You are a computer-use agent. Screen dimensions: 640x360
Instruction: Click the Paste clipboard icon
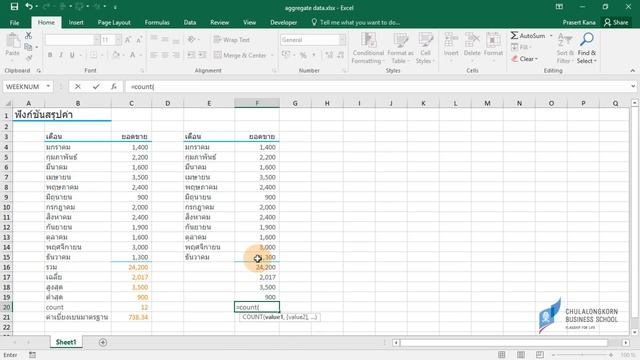tap(13, 41)
